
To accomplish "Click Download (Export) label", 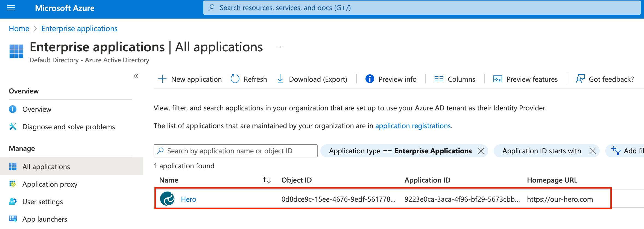I will 318,79.
